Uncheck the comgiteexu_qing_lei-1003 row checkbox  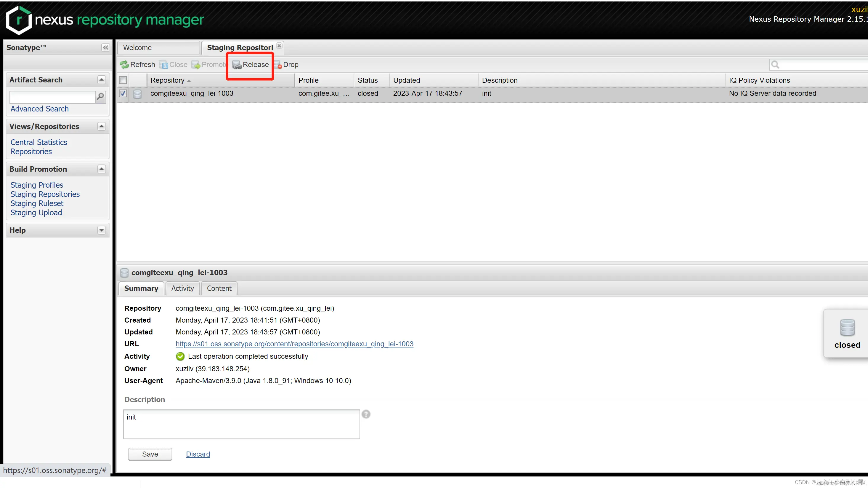123,93
